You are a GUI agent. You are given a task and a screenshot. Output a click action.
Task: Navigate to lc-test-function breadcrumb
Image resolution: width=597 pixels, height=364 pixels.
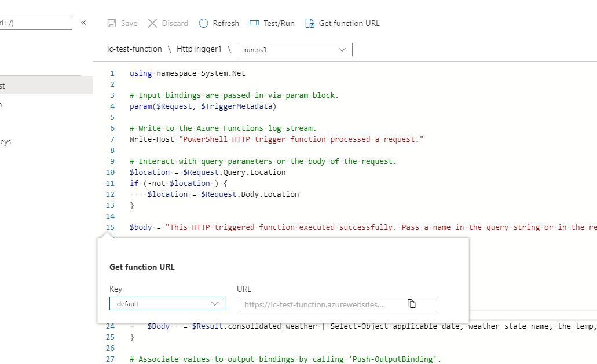pyautogui.click(x=134, y=49)
